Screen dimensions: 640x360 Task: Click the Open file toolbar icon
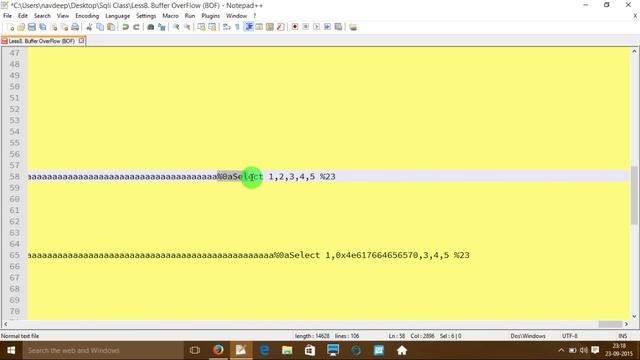(21, 27)
